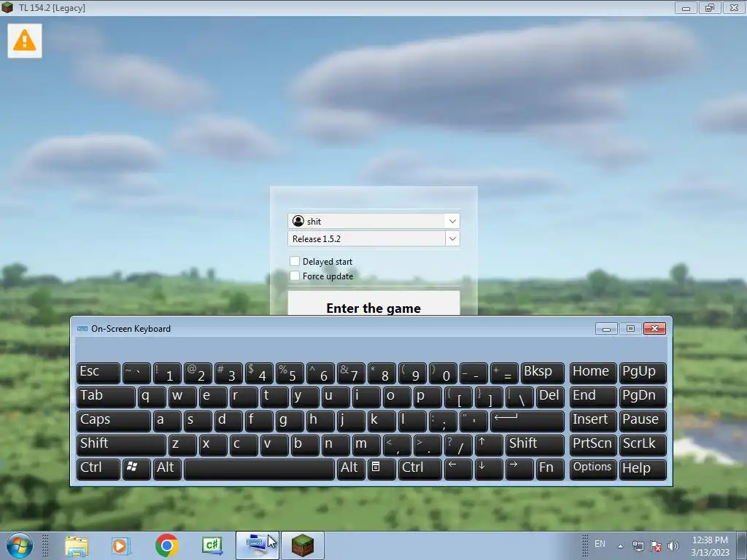Image resolution: width=747 pixels, height=560 pixels.
Task: Expand the Release 1.5.2 version dropdown arrow
Action: tap(452, 238)
